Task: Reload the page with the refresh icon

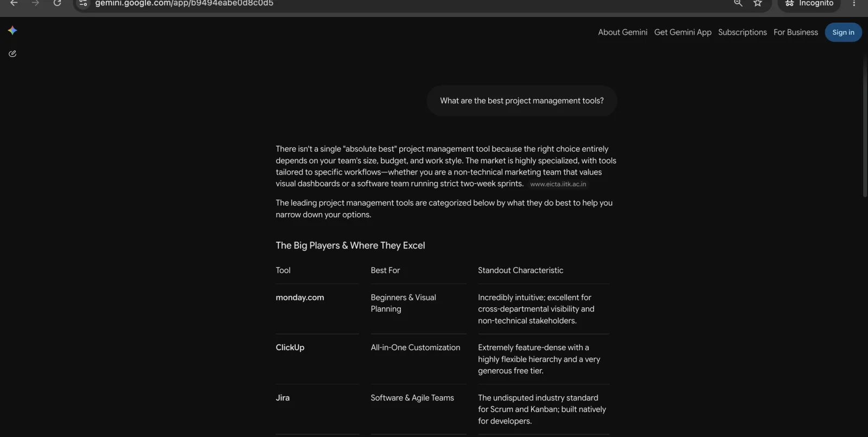Action: 57,3
